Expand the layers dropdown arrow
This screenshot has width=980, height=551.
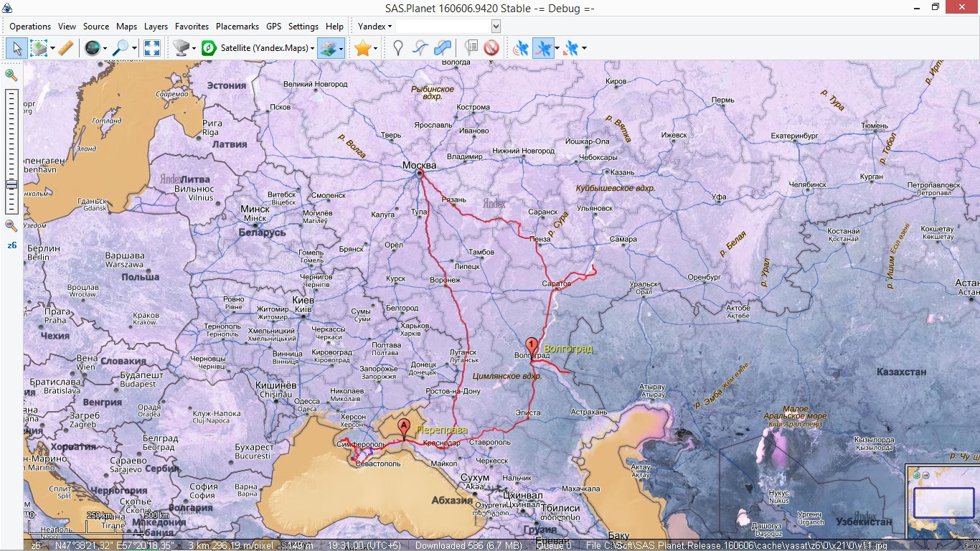coord(341,49)
